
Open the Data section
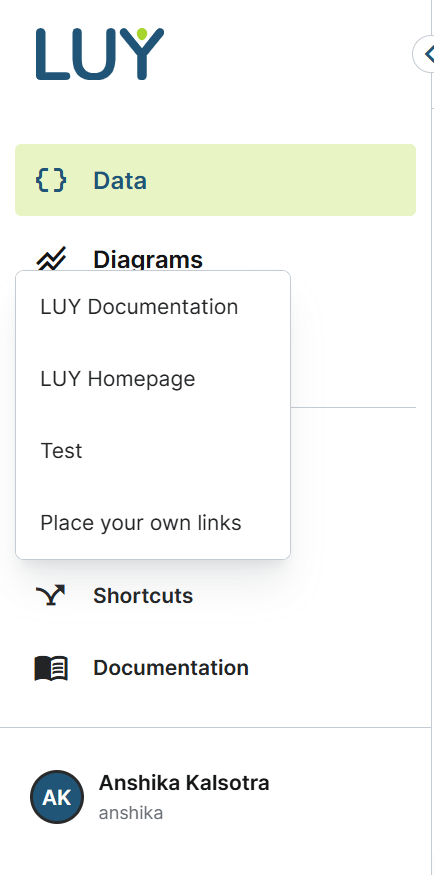(x=215, y=180)
